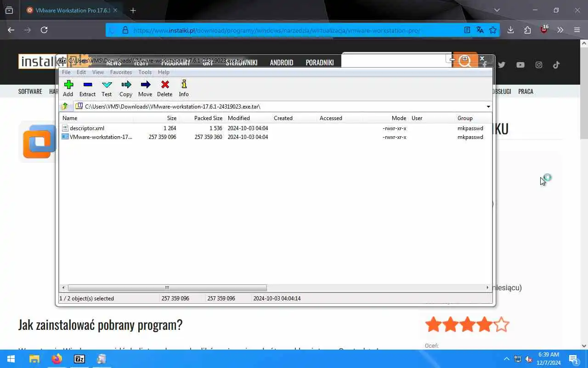Click the Extract toolbar icon
The image size is (588, 368).
tap(87, 88)
